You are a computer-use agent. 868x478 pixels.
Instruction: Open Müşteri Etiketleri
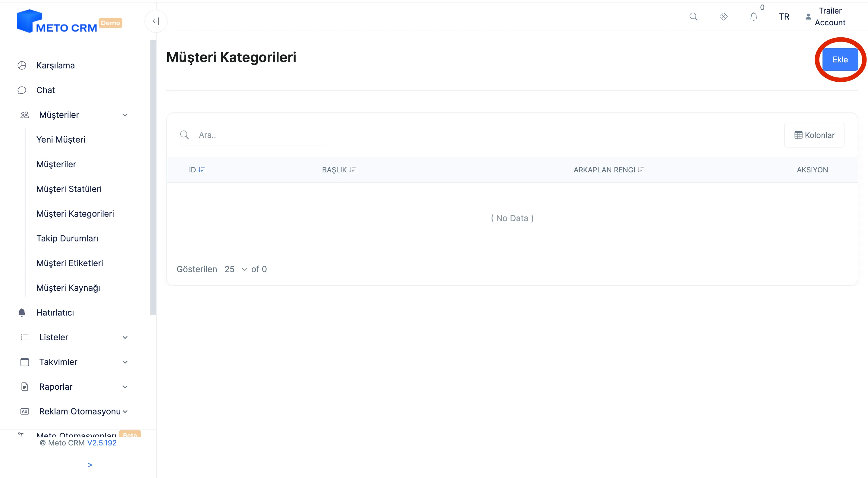coord(70,263)
